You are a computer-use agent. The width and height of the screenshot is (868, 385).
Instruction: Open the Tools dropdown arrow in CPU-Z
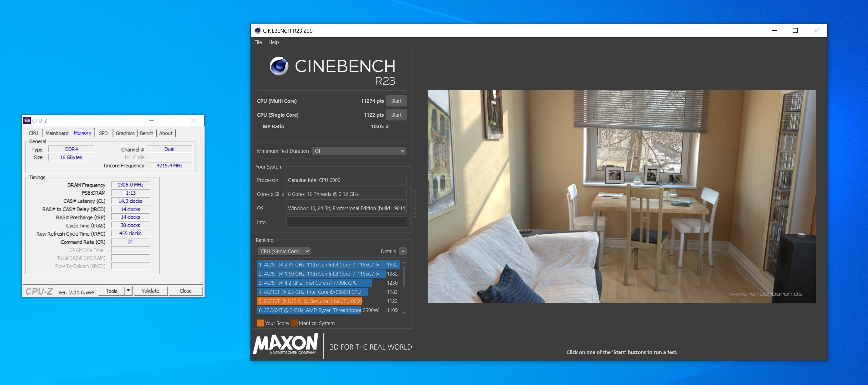(x=128, y=290)
